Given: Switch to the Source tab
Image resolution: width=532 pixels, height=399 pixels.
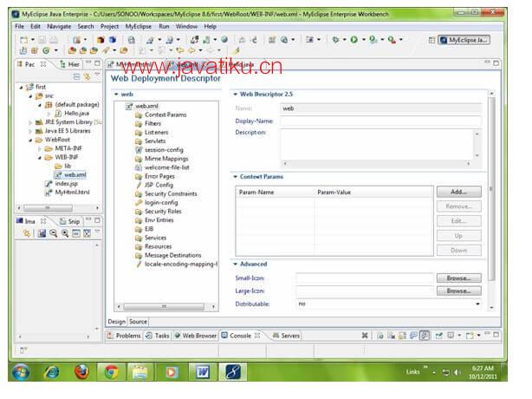Looking at the screenshot, I should tap(138, 322).
